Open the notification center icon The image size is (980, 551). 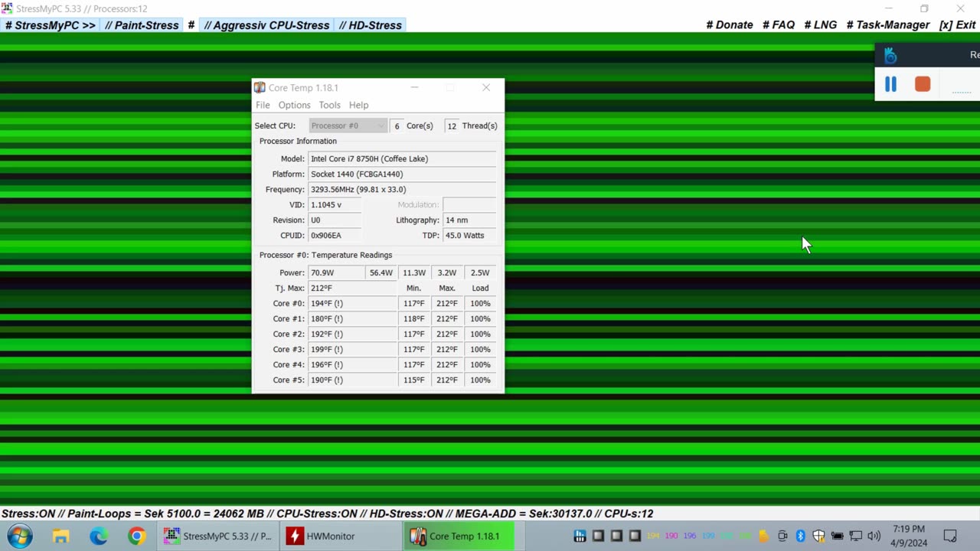pyautogui.click(x=950, y=536)
